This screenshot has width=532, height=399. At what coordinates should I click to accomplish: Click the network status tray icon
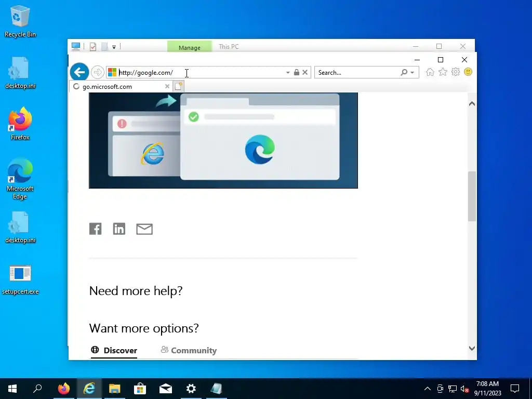click(x=453, y=389)
